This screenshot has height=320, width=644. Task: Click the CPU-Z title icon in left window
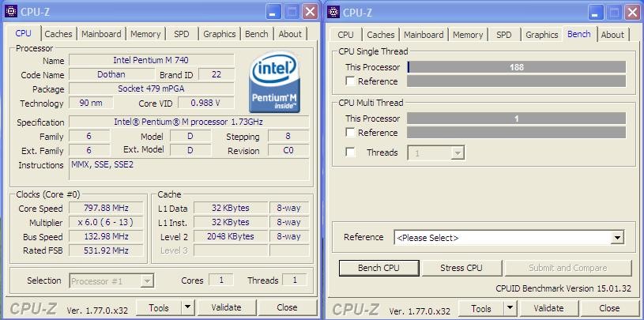tap(11, 12)
